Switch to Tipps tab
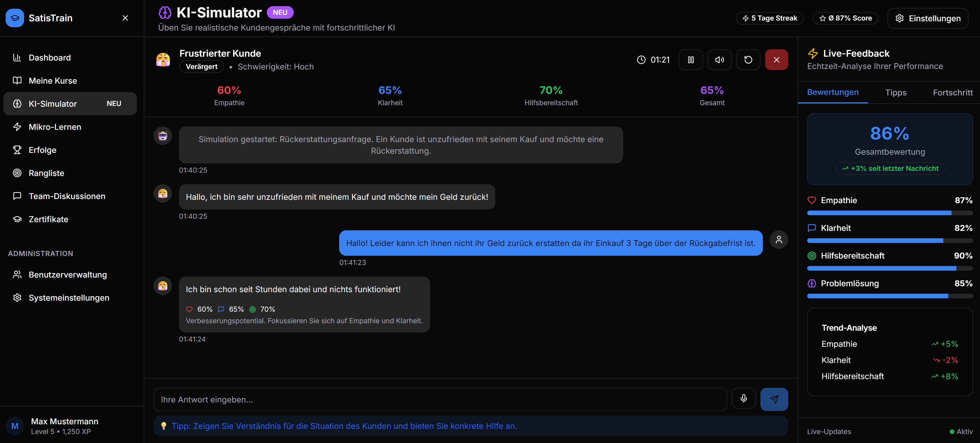Viewport: 980px width, 443px height. pos(896,93)
